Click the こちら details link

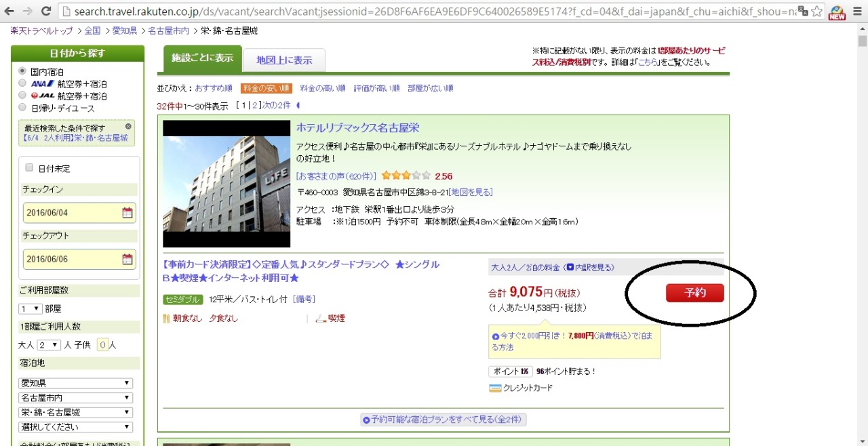click(648, 62)
